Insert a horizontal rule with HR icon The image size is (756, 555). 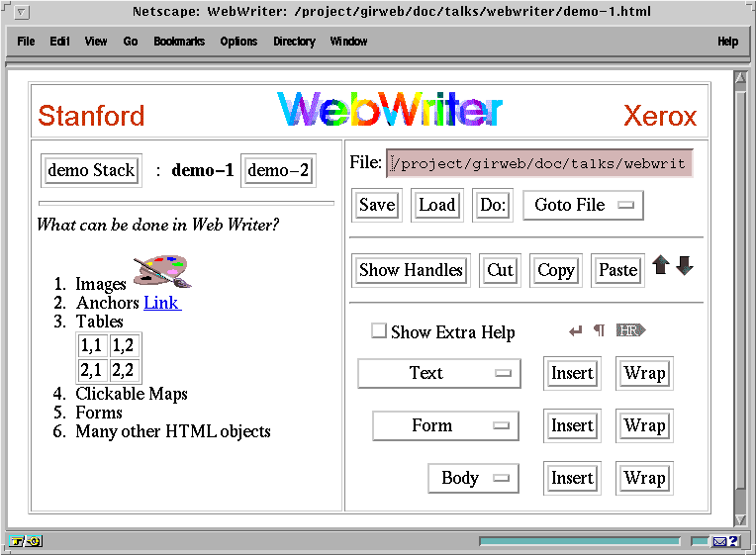[630, 330]
